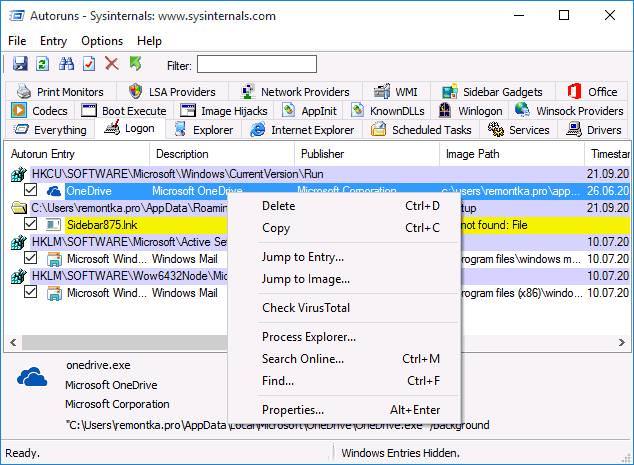The image size is (634, 465).
Task: Choose Jump to Entry... in context menu
Action: [344, 257]
